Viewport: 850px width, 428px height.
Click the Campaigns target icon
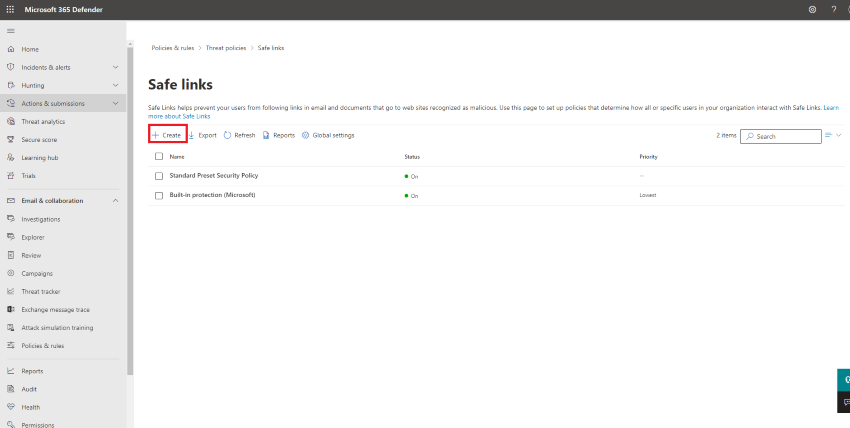click(10, 274)
